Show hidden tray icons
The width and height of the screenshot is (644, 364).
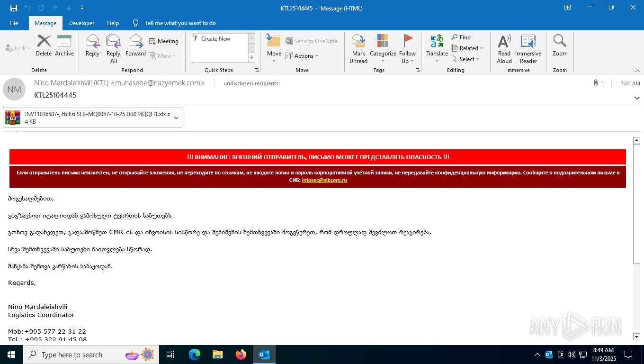[x=537, y=355]
